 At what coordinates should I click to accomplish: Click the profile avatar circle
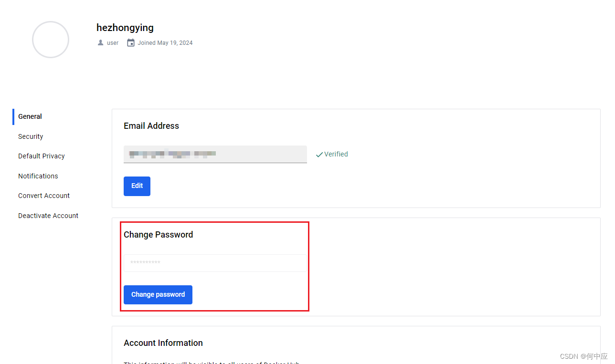click(51, 40)
